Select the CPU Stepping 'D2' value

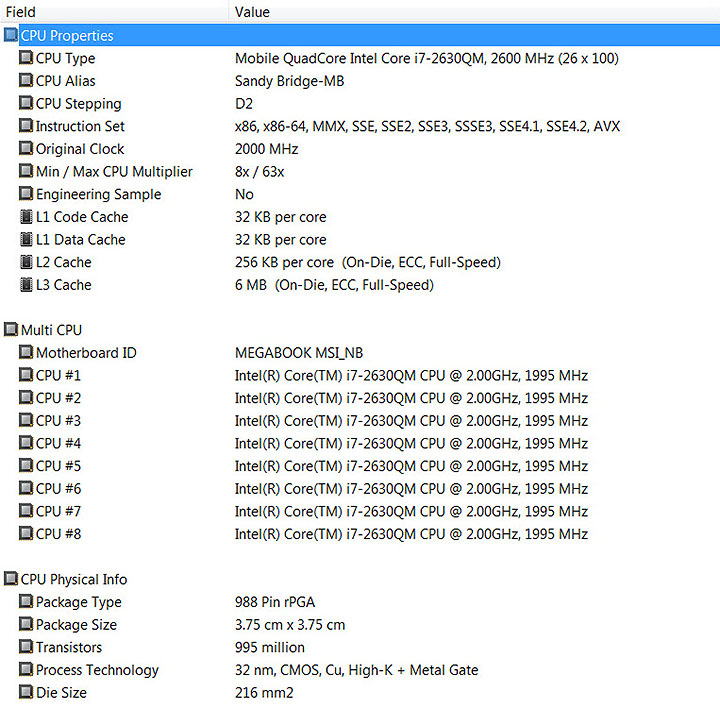244,103
